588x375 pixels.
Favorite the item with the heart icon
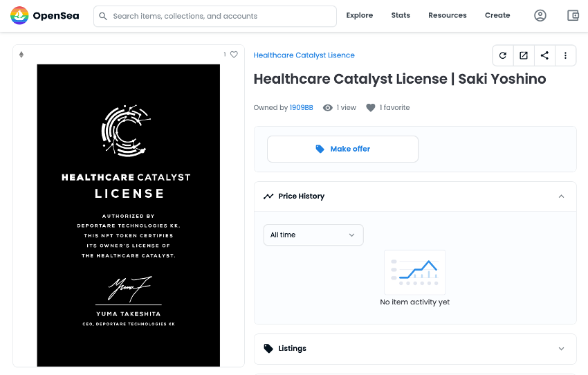point(234,55)
